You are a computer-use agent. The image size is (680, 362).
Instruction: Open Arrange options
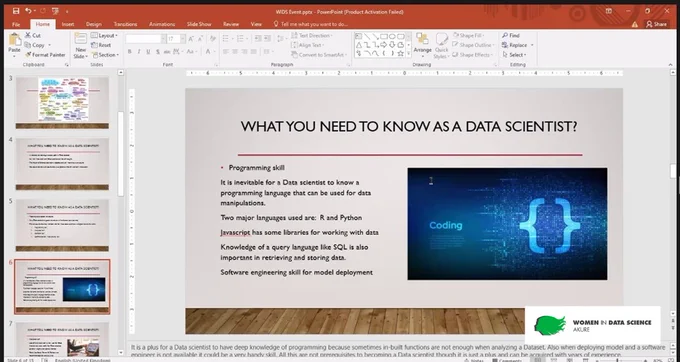pyautogui.click(x=422, y=45)
